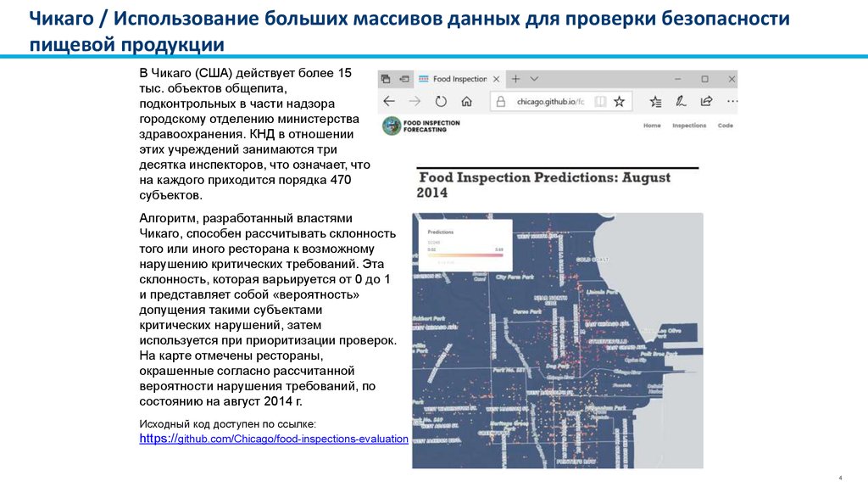868x487 pixels.
Task: Close the browser window
Action: (x=732, y=79)
